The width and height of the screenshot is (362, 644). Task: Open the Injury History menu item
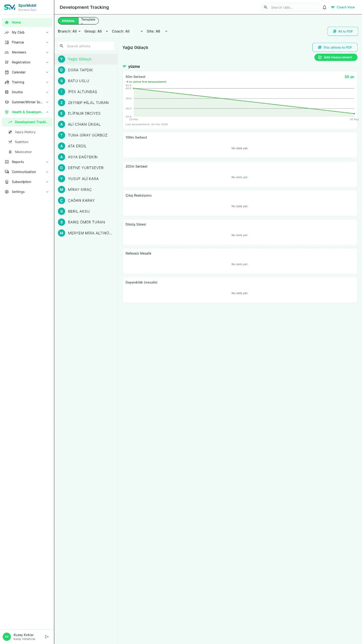pyautogui.click(x=27, y=132)
